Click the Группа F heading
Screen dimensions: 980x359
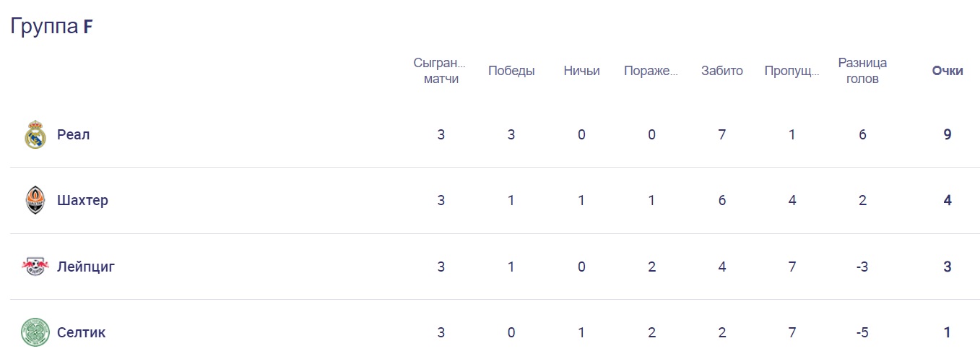(51, 27)
